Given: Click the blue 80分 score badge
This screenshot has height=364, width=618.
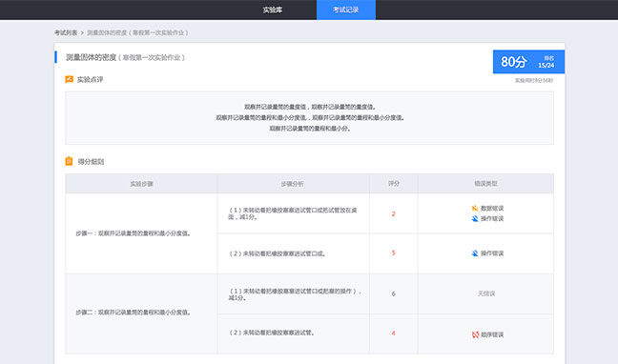Looking at the screenshot, I should pyautogui.click(x=528, y=62).
